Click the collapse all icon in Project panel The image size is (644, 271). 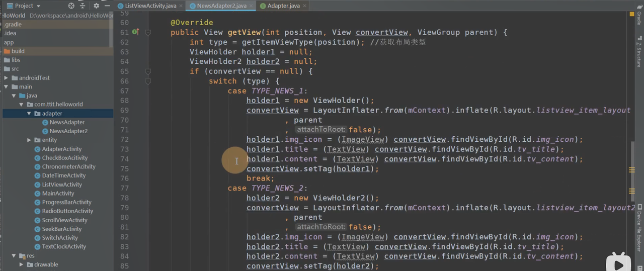83,6
